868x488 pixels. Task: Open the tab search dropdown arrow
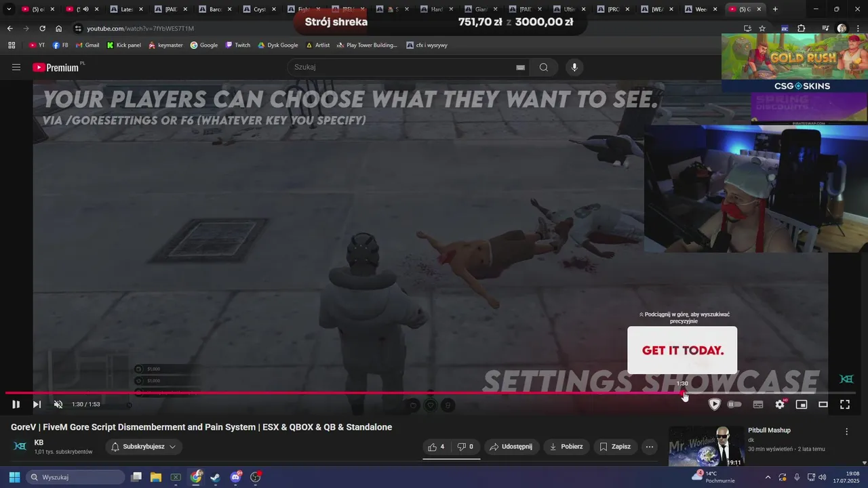point(9,9)
